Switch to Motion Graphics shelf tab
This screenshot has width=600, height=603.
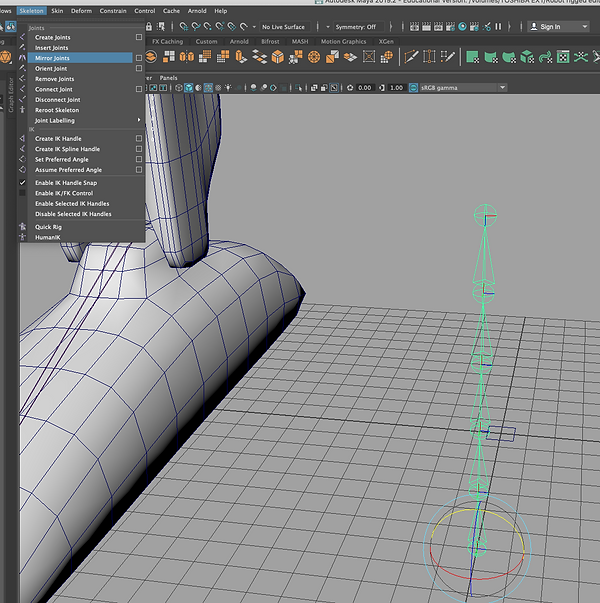pyautogui.click(x=343, y=41)
